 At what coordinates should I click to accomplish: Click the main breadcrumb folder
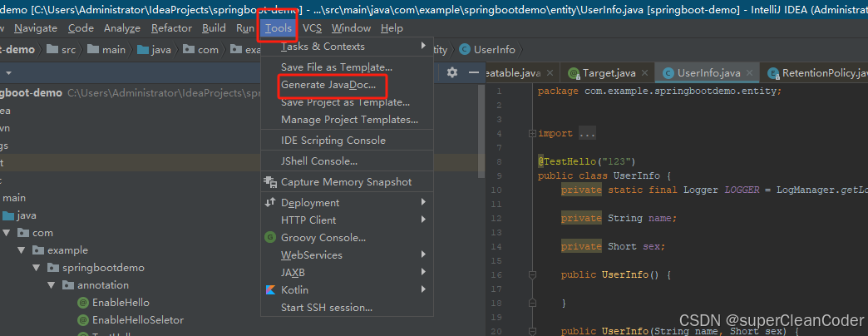pos(107,50)
